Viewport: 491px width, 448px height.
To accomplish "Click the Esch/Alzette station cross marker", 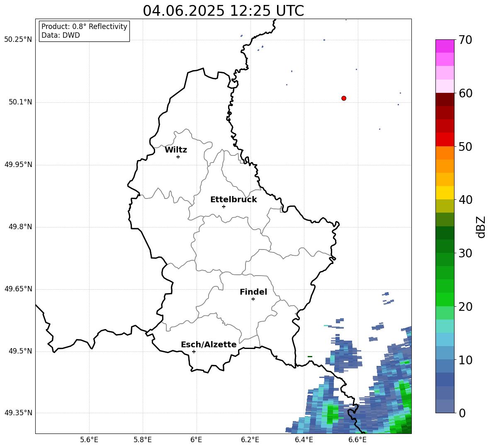I will tap(194, 351).
